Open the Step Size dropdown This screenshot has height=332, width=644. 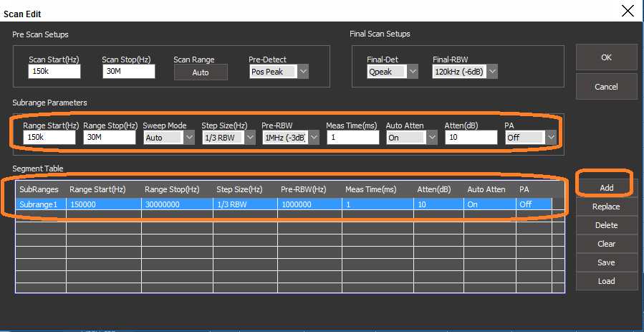coord(249,137)
